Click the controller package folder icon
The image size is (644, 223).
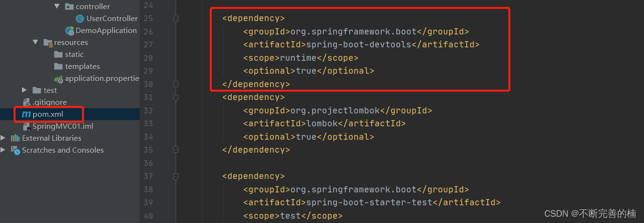click(x=69, y=6)
